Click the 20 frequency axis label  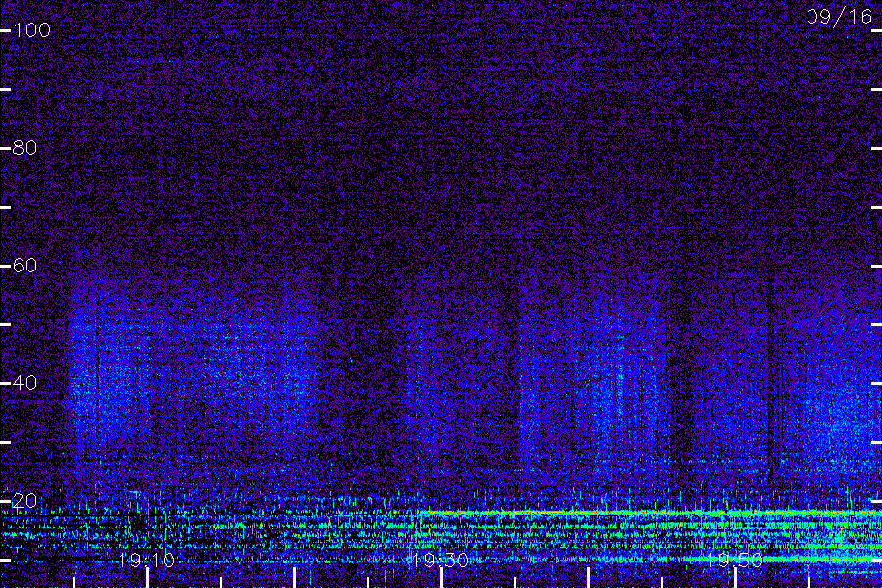24,500
